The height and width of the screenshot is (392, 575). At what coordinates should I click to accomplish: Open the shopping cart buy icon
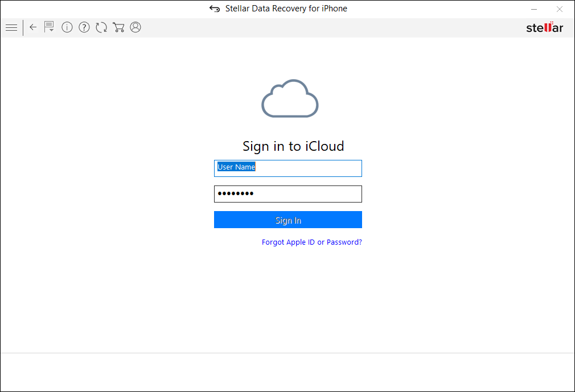tap(118, 27)
